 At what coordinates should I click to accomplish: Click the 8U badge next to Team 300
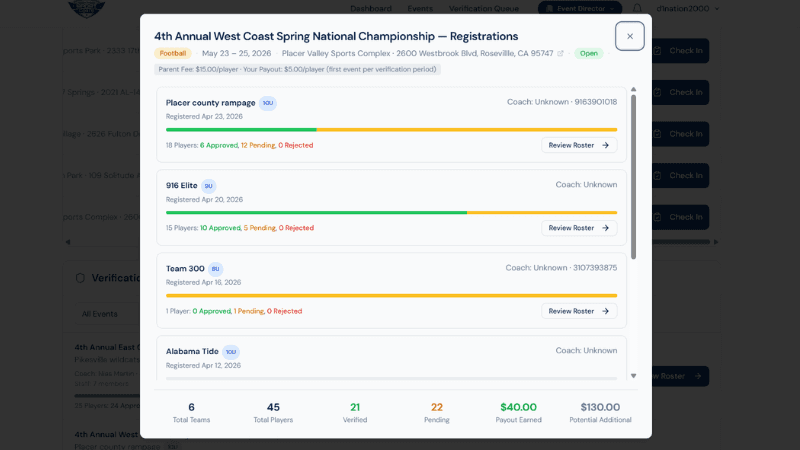point(215,269)
